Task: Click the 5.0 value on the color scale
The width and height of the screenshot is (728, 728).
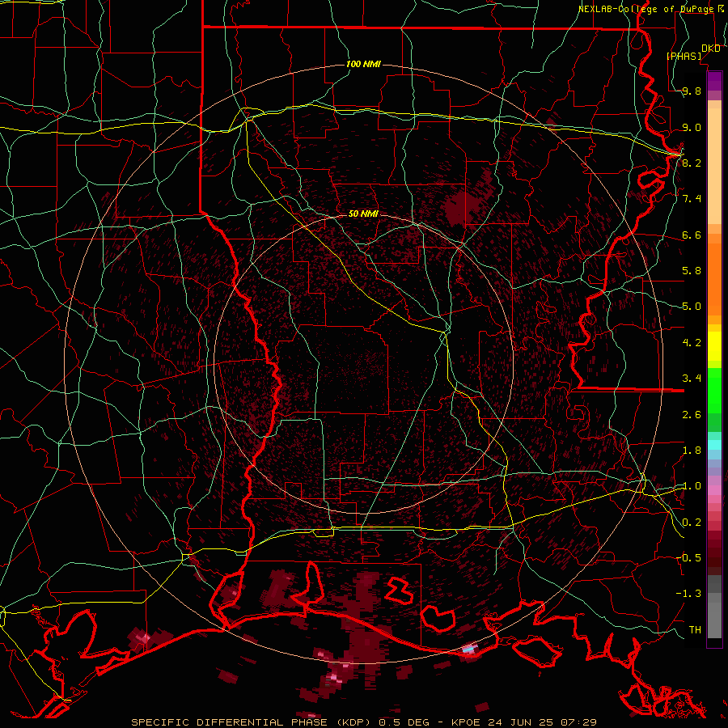Action: 692,307
